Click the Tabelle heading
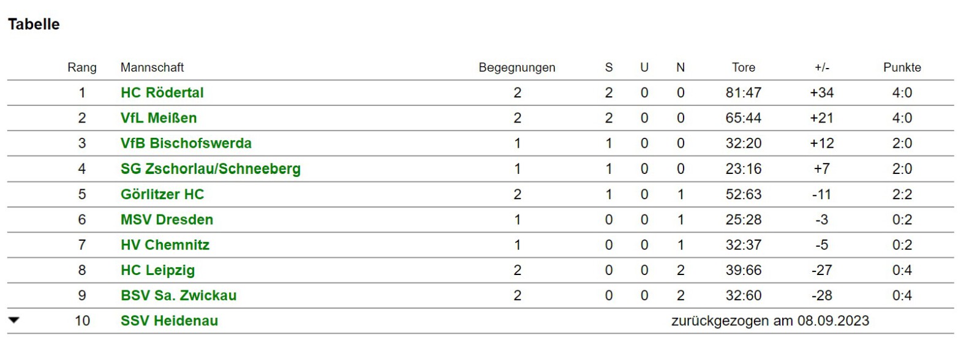 tap(34, 24)
